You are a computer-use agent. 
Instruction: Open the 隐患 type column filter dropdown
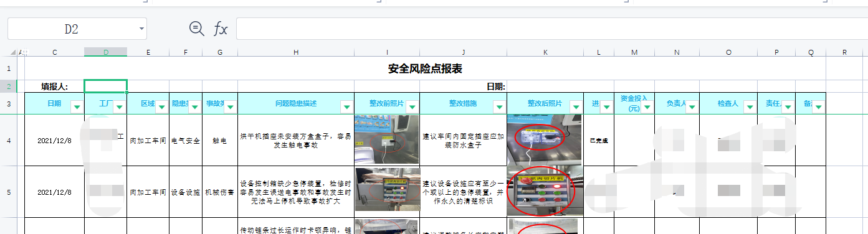(x=195, y=107)
